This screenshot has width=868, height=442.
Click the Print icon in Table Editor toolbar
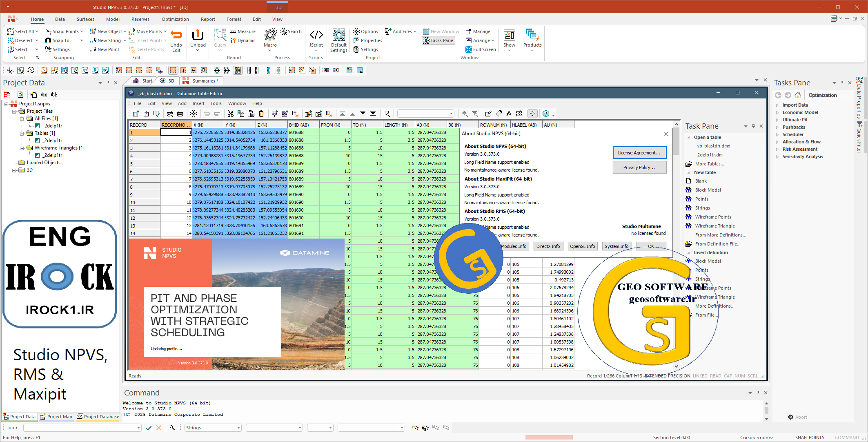[180, 114]
